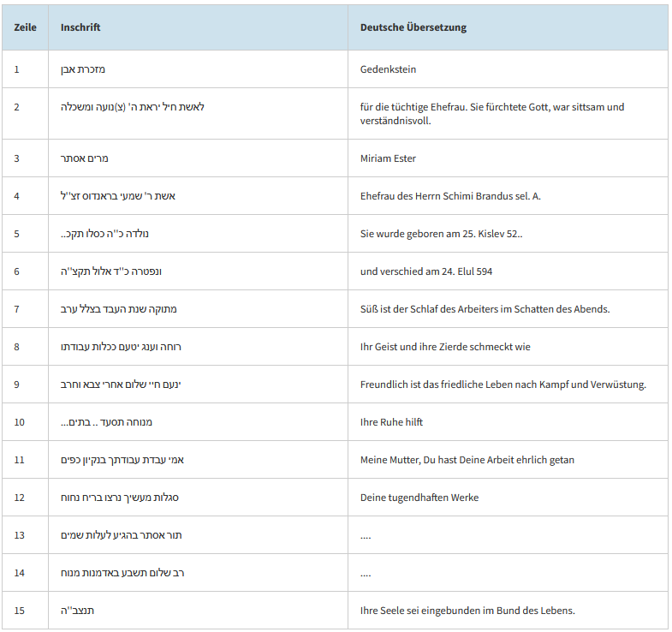
Task: Select 'und verschied am 24. Elul 594'
Action: [425, 271]
